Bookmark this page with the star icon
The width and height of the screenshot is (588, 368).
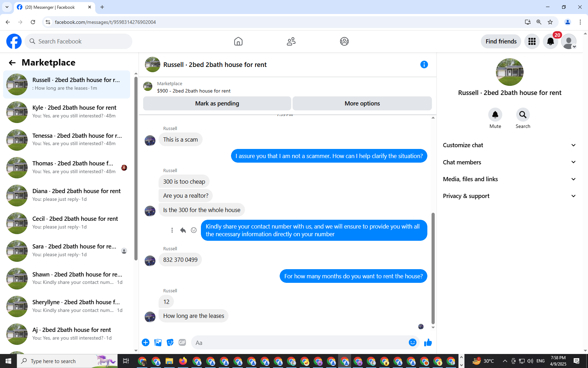(550, 22)
